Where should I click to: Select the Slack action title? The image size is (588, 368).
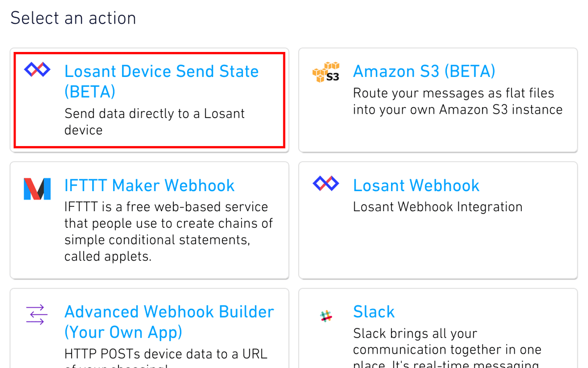(374, 312)
